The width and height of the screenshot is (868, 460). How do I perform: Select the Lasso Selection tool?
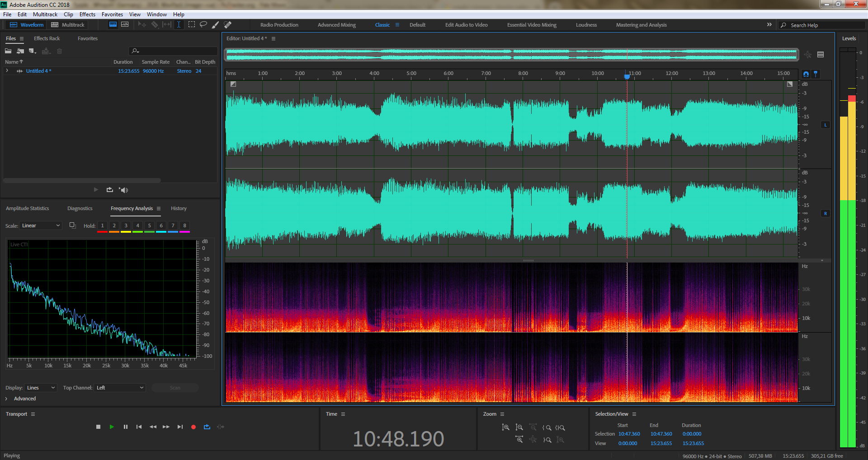[x=203, y=24]
